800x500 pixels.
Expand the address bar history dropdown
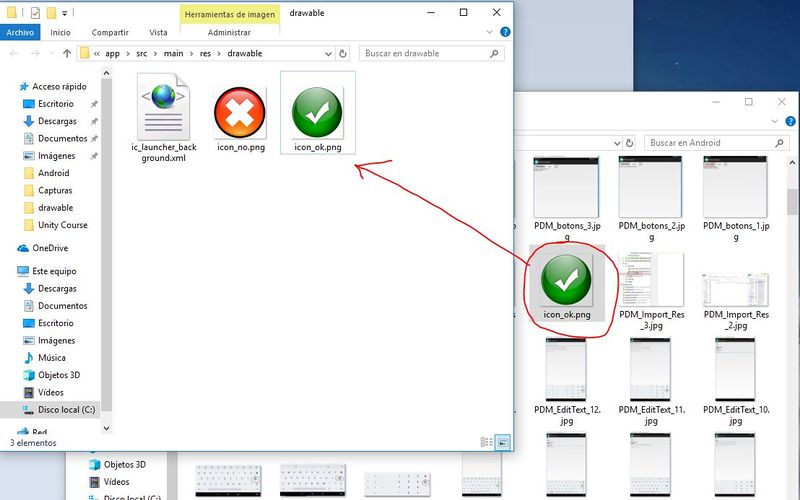[x=329, y=54]
